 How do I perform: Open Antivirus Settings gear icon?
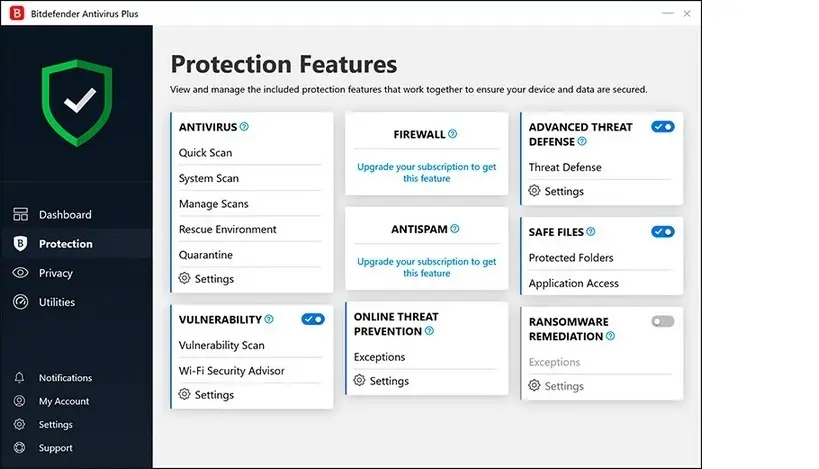[184, 278]
